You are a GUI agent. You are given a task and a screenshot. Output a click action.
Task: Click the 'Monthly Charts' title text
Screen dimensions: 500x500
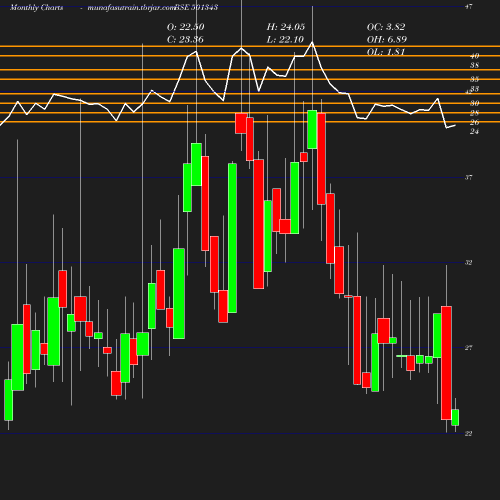pyautogui.click(x=37, y=7)
